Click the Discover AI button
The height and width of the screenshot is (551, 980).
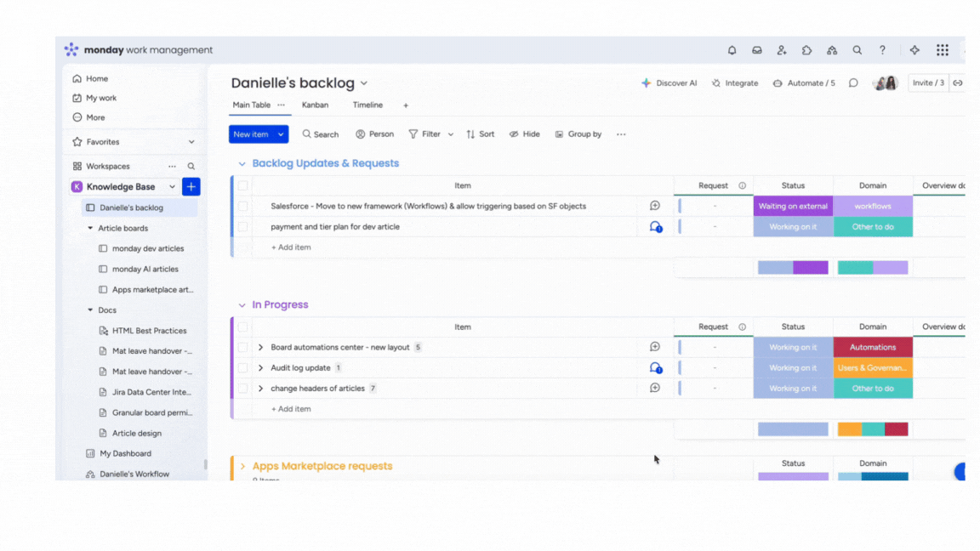[x=671, y=82]
